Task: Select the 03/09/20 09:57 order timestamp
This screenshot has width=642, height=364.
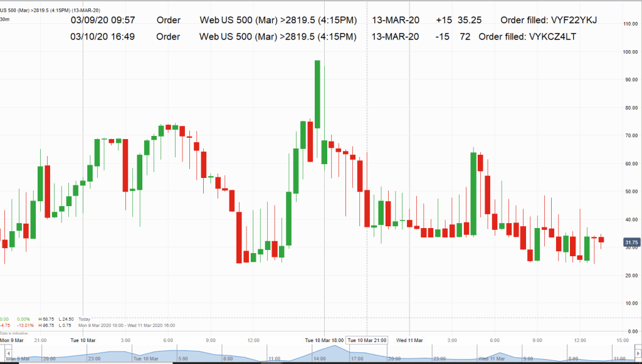Action: pos(103,21)
